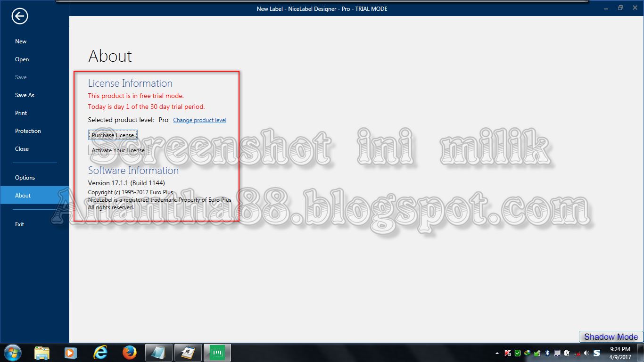Image resolution: width=644 pixels, height=362 pixels.
Task: Click the NiceLabel Designer taskbar icon
Action: coord(217,353)
